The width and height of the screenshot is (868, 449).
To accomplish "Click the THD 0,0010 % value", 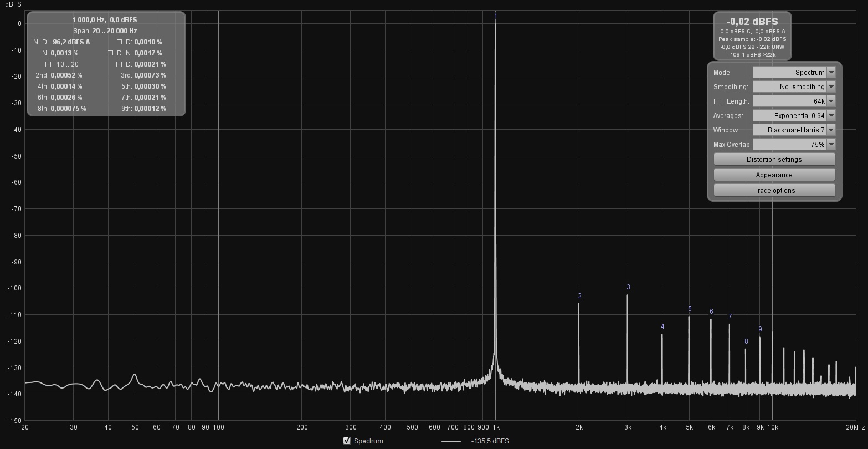I will coord(148,42).
